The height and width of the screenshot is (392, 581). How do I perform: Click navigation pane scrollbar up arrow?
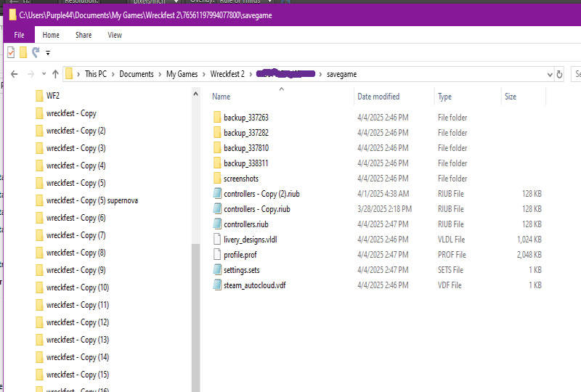tap(195, 94)
